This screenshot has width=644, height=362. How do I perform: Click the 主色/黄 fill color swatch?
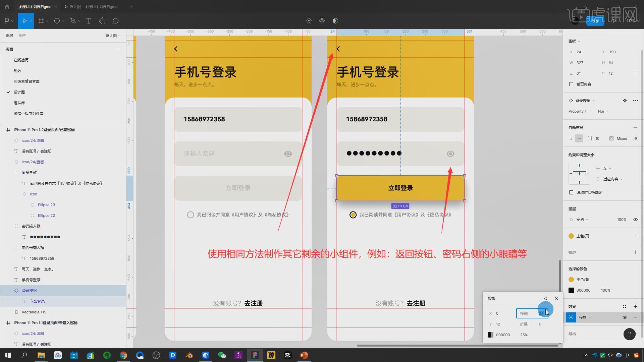[571, 236]
